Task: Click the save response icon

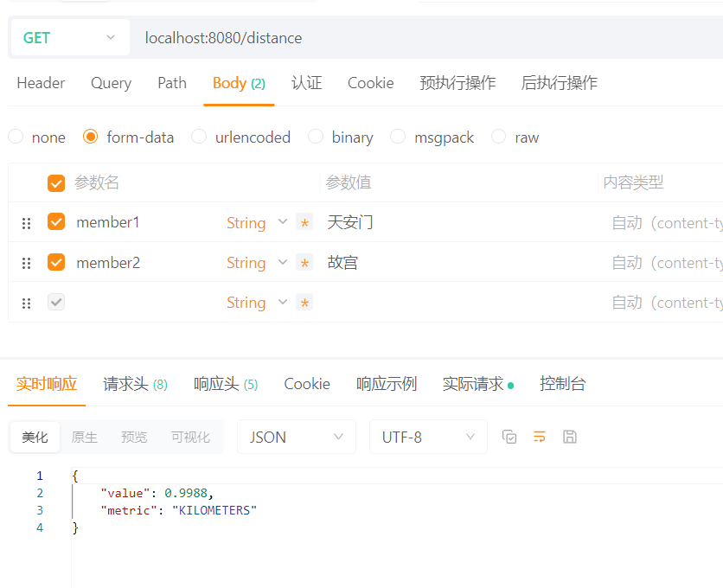Action: tap(569, 437)
